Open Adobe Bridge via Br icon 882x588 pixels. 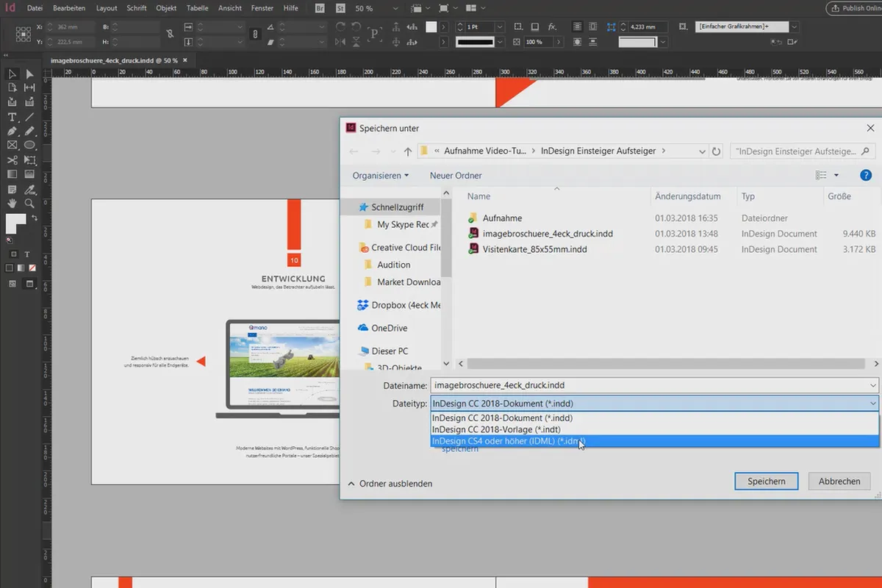(x=320, y=8)
